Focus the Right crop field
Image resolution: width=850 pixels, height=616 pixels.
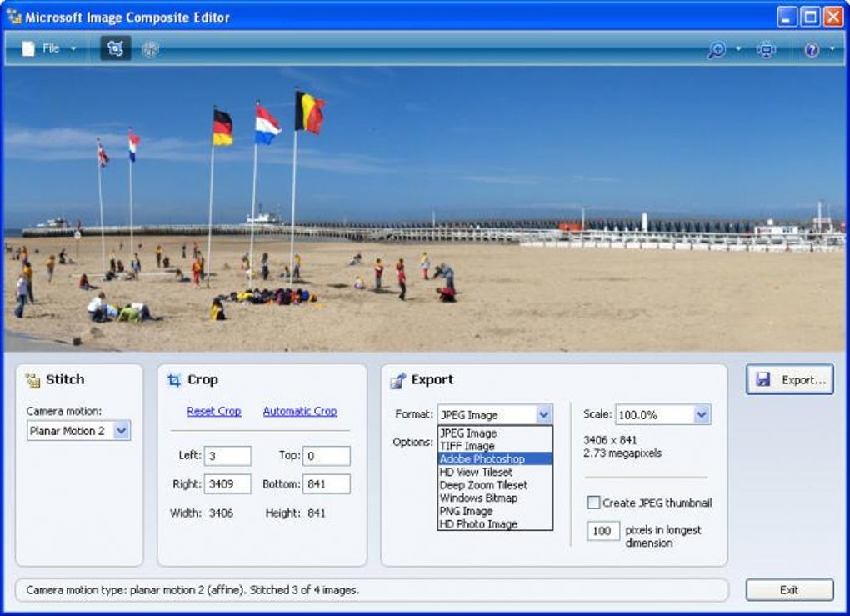(227, 484)
